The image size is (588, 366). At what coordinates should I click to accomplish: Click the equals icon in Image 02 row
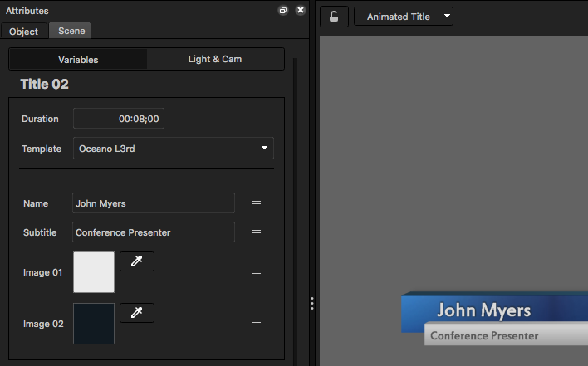coord(257,324)
